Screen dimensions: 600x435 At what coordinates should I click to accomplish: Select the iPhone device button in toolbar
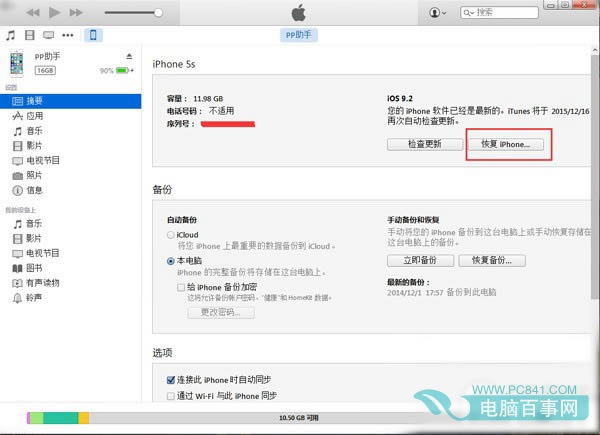point(93,35)
